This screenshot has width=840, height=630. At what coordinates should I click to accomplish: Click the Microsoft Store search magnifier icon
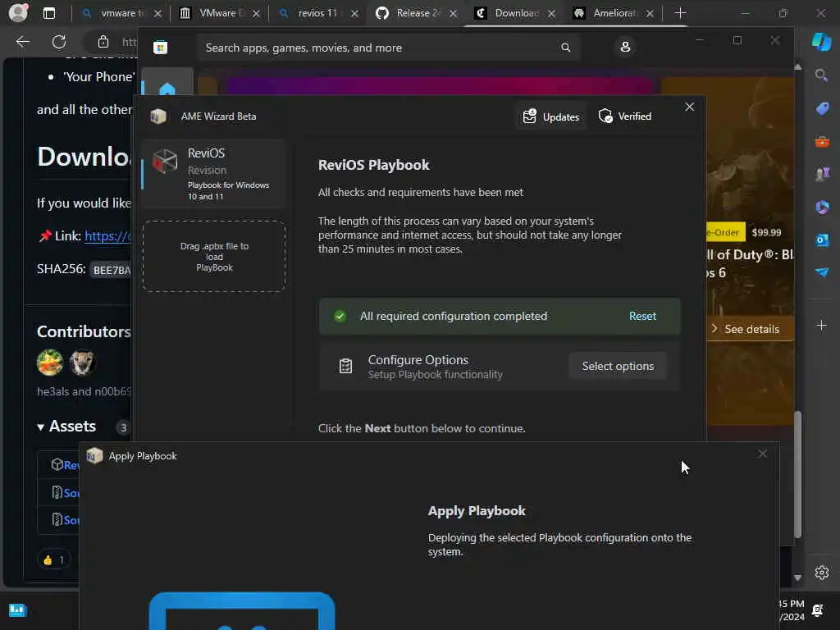(566, 48)
